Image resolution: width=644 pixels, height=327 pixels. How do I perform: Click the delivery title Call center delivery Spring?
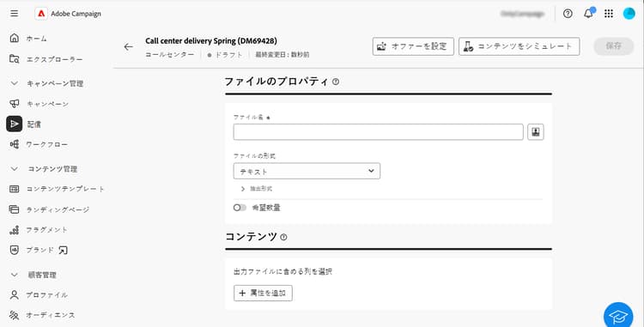point(211,41)
